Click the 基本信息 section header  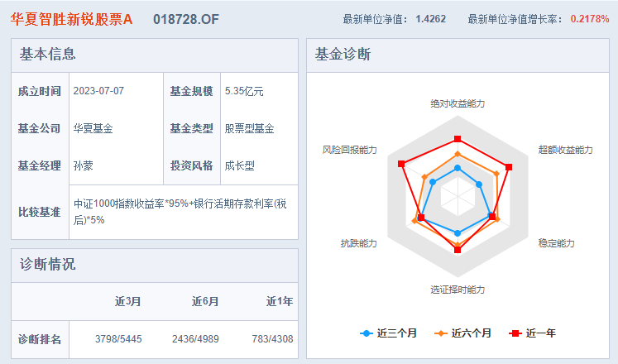(48, 55)
